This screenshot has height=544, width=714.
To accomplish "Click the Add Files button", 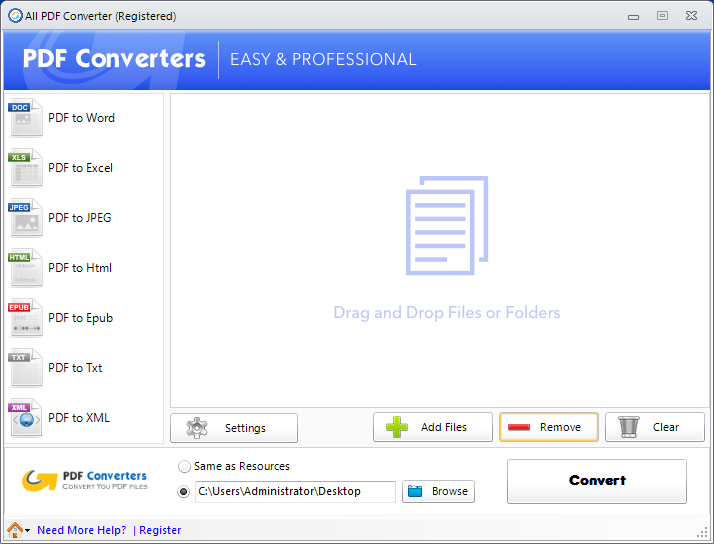I will pyautogui.click(x=433, y=427).
